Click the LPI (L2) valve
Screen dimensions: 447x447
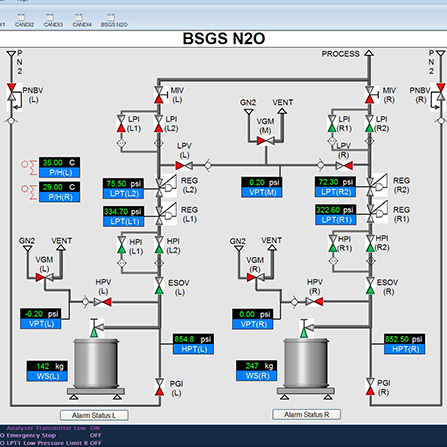coord(159,124)
